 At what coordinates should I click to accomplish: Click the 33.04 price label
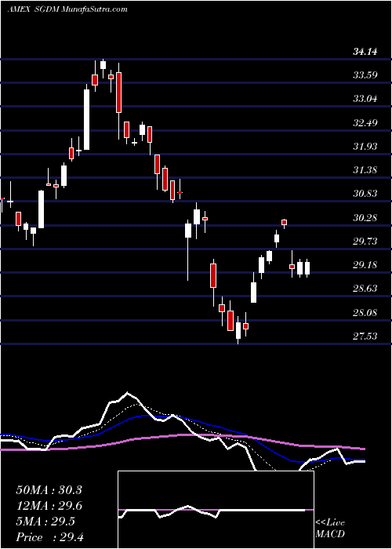(x=365, y=99)
